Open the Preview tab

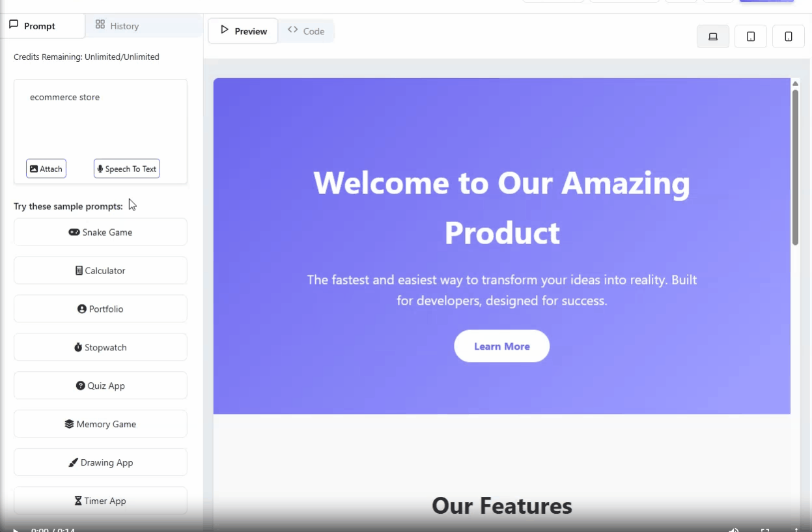click(244, 31)
